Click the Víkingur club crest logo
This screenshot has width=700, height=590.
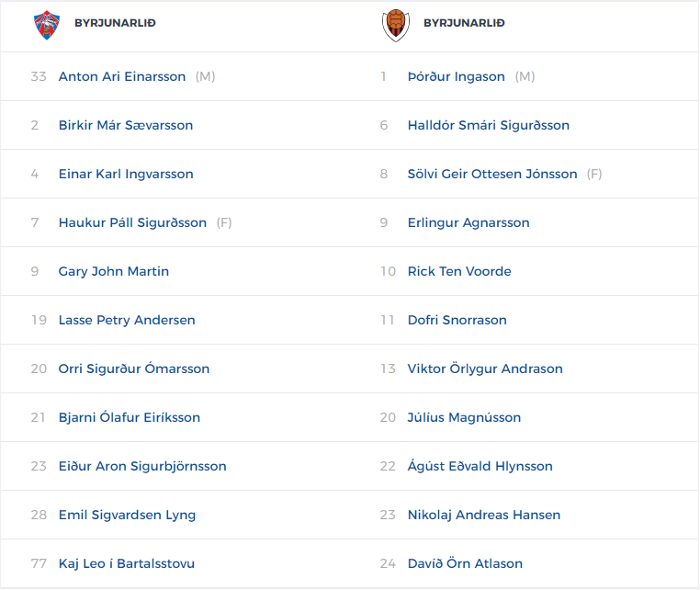(x=396, y=26)
